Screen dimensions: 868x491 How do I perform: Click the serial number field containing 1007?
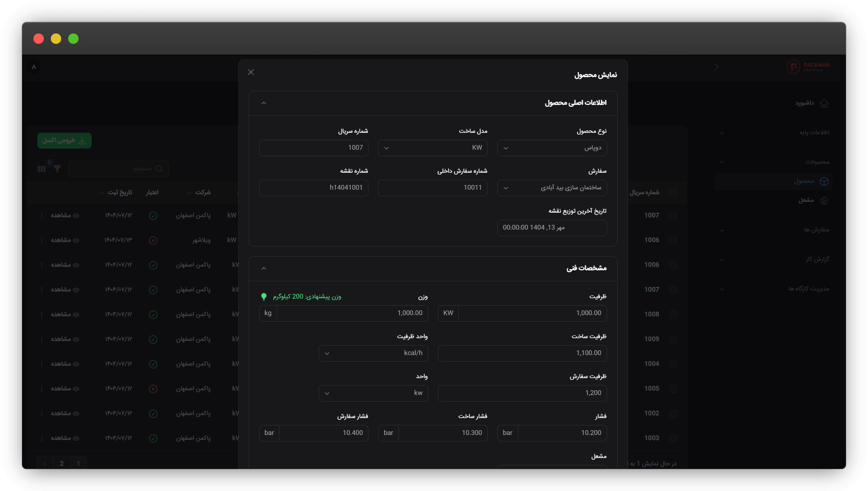pos(313,148)
